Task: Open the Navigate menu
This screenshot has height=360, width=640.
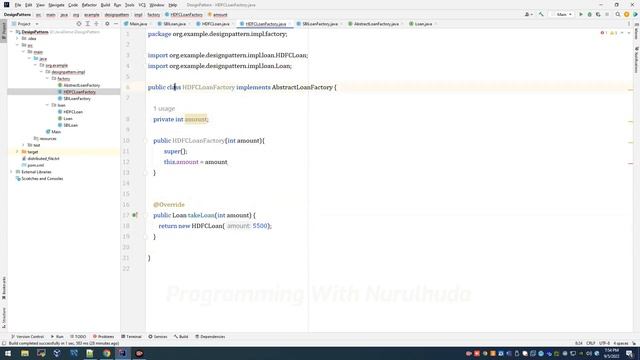Action: [56, 5]
